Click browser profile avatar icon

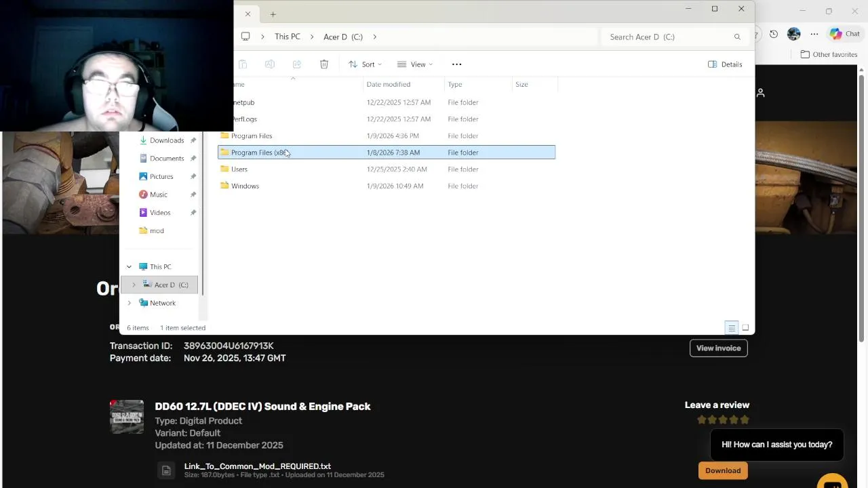(x=794, y=34)
